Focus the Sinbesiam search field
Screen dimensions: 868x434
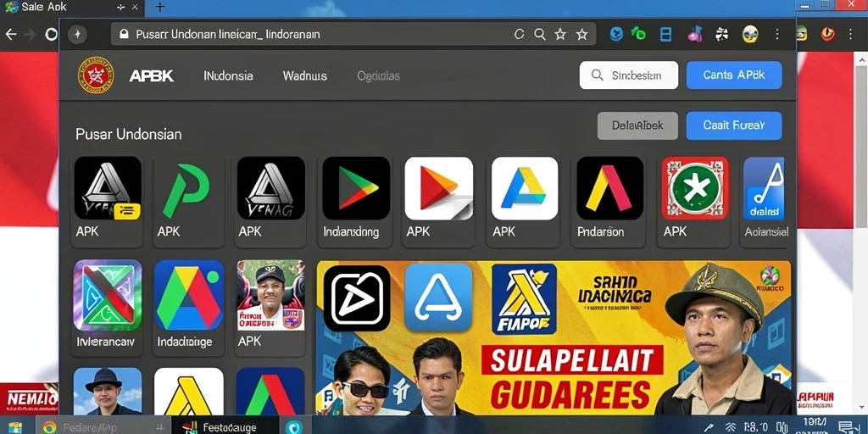tap(629, 75)
